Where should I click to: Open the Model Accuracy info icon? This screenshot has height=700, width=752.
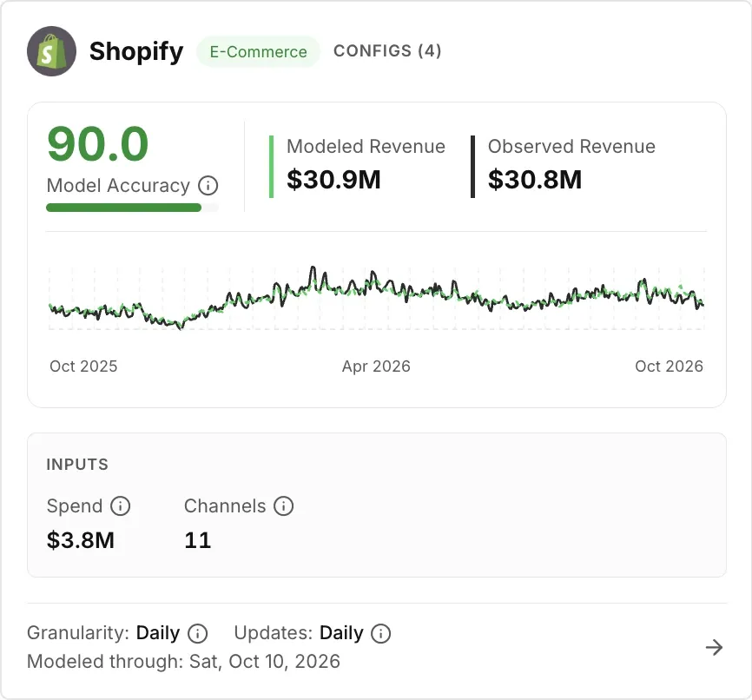coord(208,185)
